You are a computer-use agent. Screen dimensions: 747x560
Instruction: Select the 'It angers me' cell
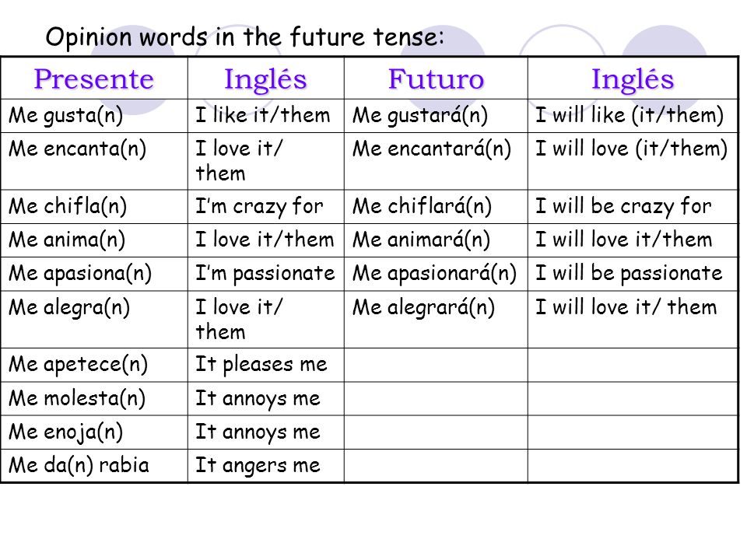click(x=266, y=466)
